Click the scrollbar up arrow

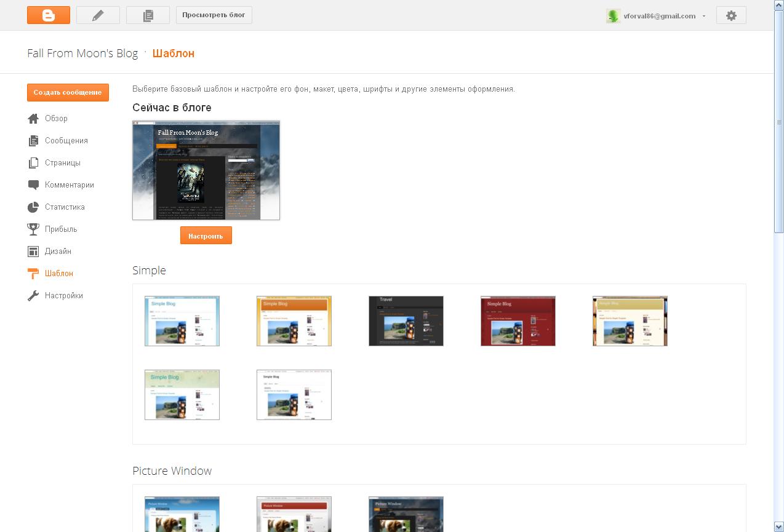[778, 5]
